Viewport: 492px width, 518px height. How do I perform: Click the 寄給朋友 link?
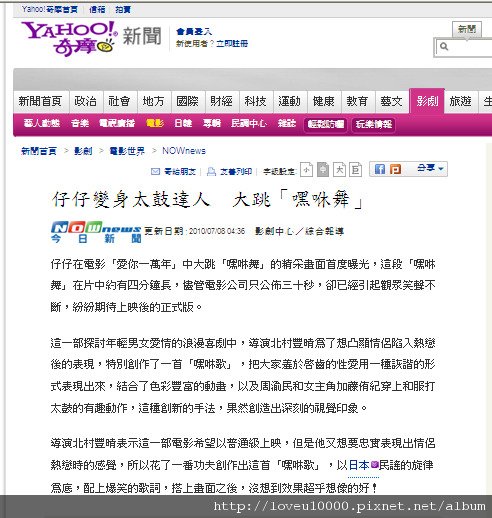tap(180, 171)
